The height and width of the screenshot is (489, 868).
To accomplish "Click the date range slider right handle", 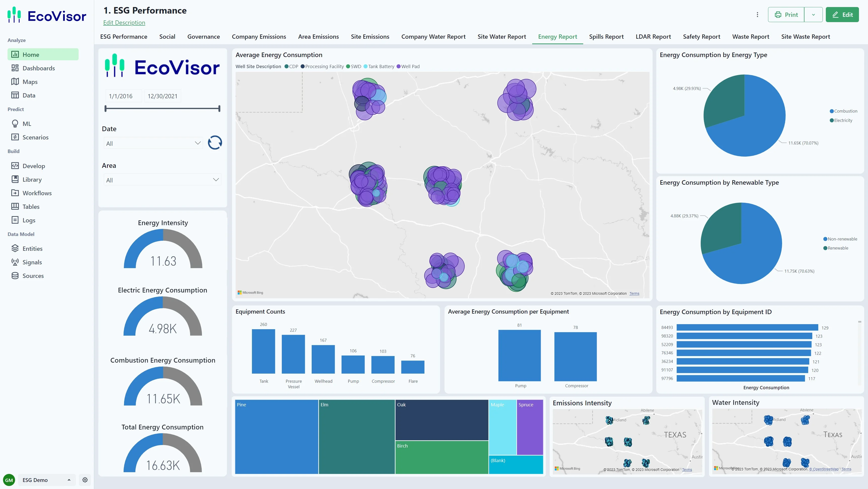I will coord(219,109).
